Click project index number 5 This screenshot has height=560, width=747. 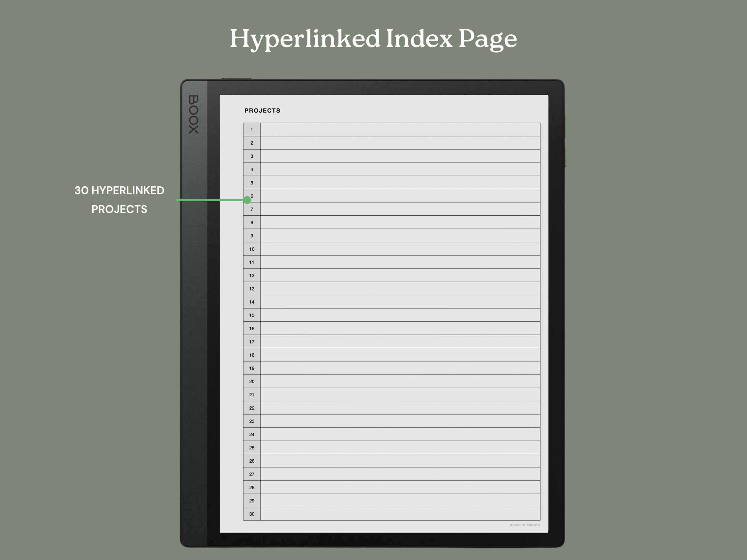(x=252, y=182)
